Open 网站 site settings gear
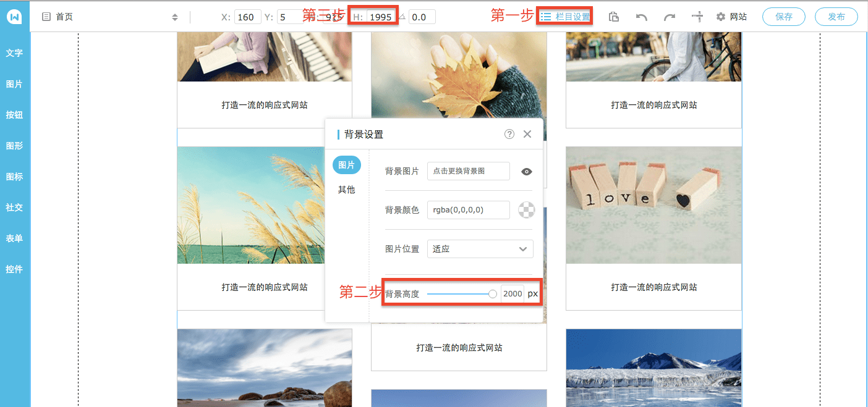The width and height of the screenshot is (868, 407). point(731,17)
